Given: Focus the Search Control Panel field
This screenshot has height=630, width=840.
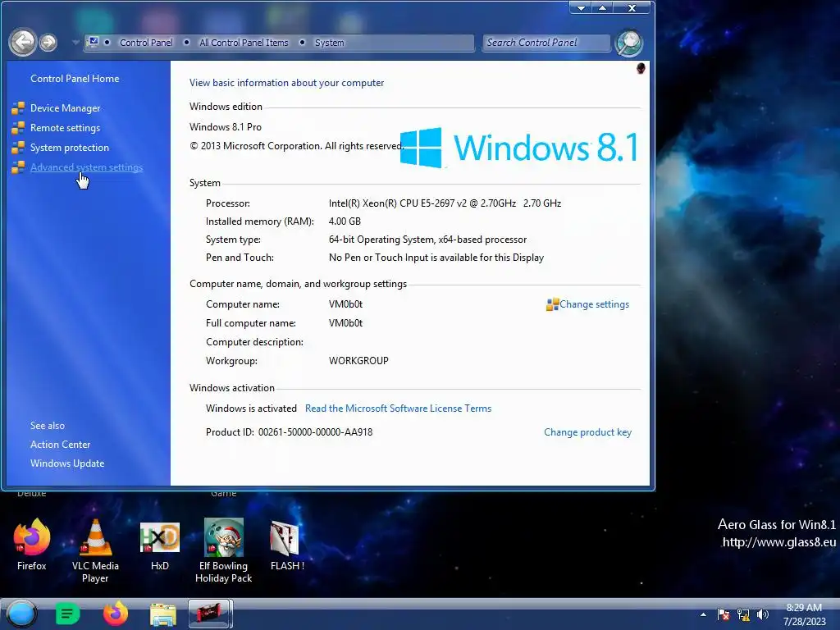Looking at the screenshot, I should [x=546, y=43].
